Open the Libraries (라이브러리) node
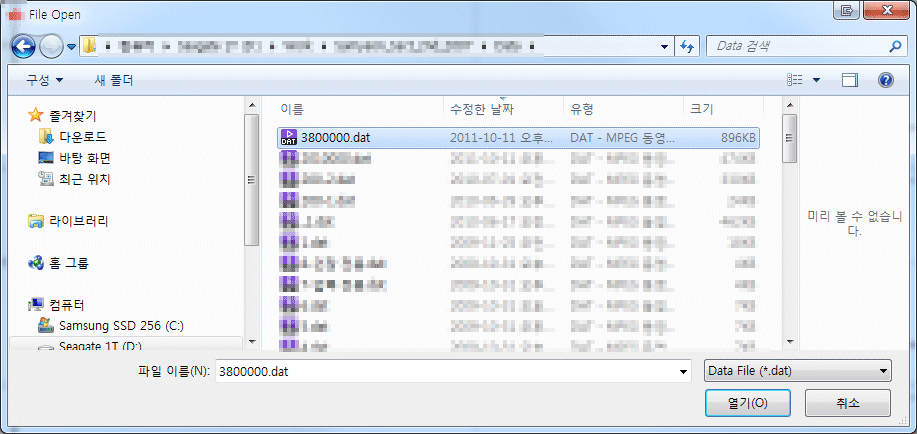 (78, 221)
